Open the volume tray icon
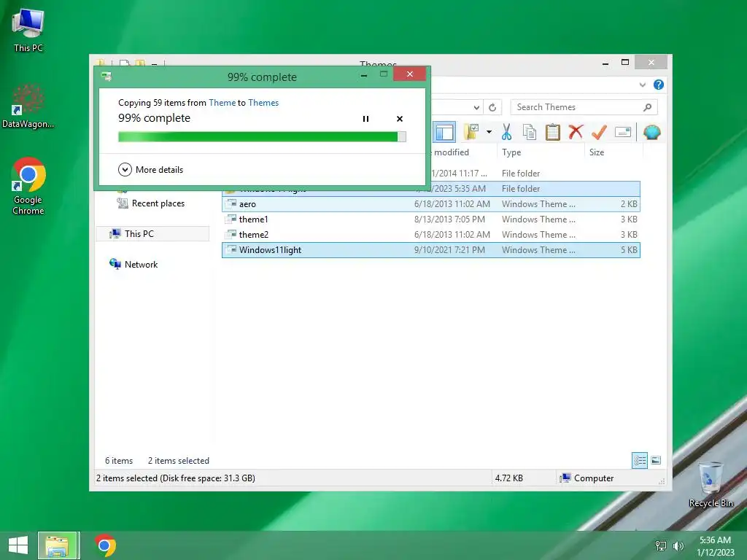Image resolution: width=747 pixels, height=560 pixels. 678,546
